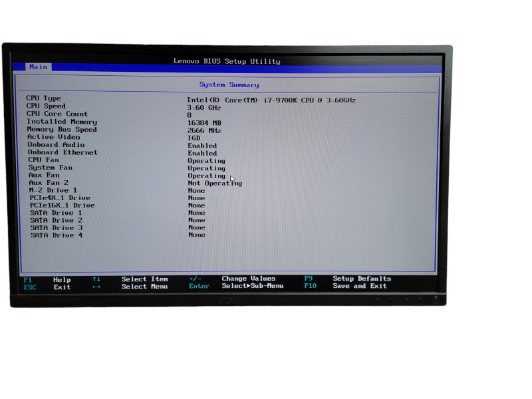The width and height of the screenshot is (532, 399).
Task: Select the Main tab
Action: click(x=39, y=67)
